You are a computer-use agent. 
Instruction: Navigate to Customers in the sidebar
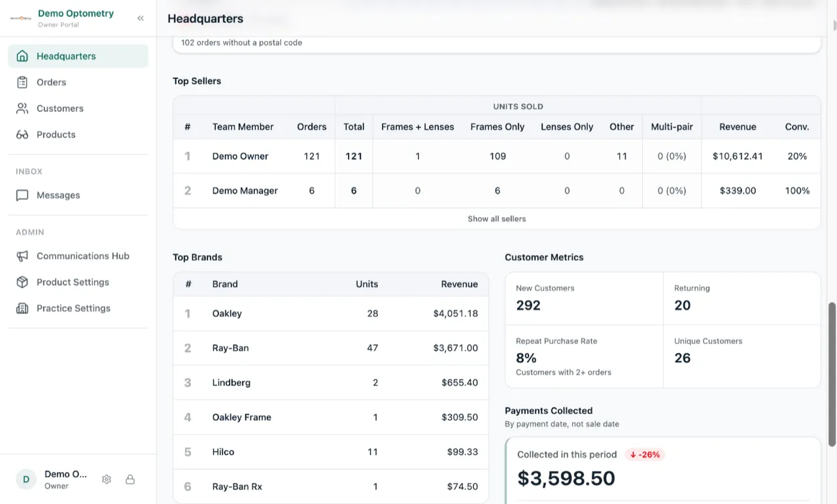coord(78,109)
